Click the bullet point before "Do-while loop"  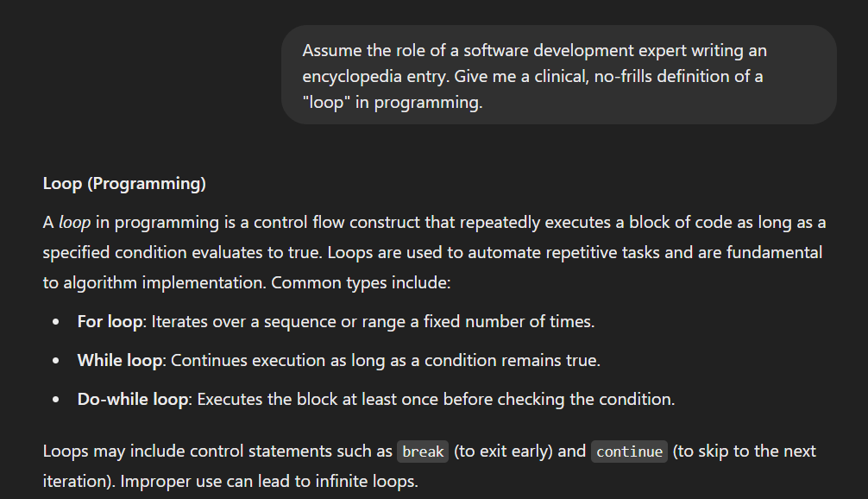pyautogui.click(x=56, y=401)
